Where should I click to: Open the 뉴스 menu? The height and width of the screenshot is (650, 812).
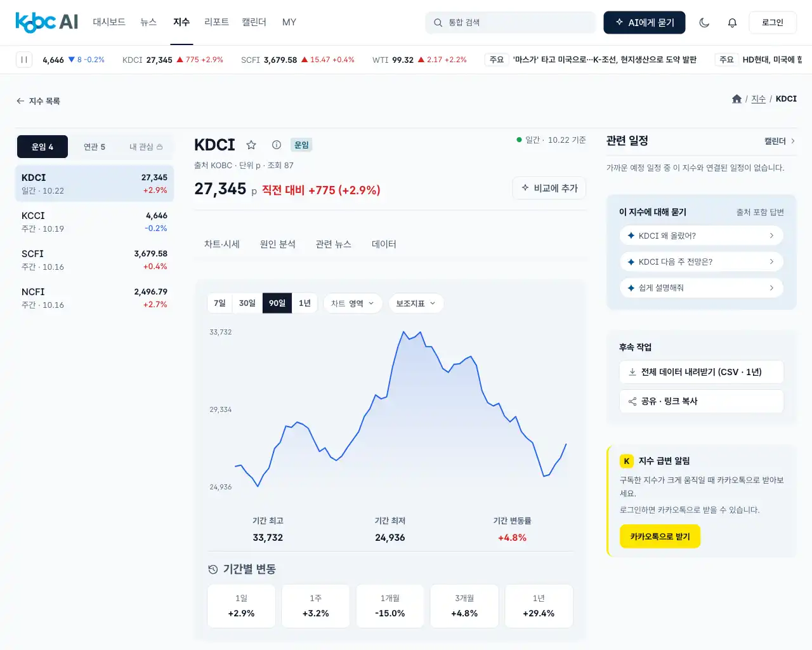click(x=148, y=22)
